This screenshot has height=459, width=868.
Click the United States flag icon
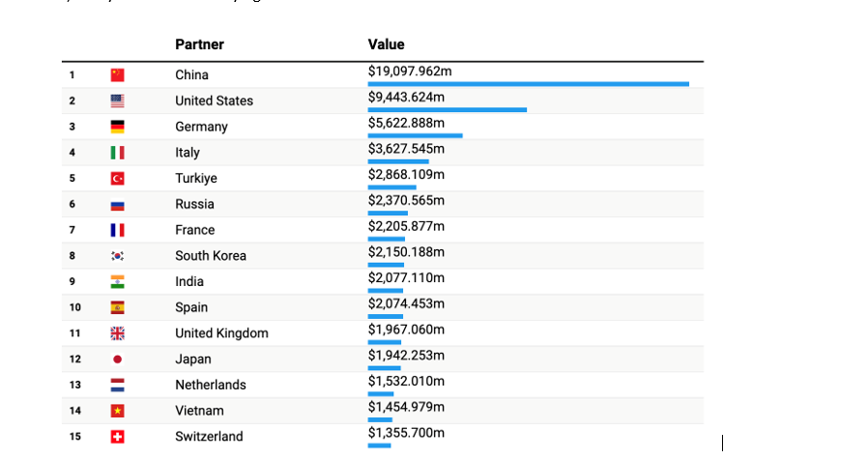(x=117, y=100)
